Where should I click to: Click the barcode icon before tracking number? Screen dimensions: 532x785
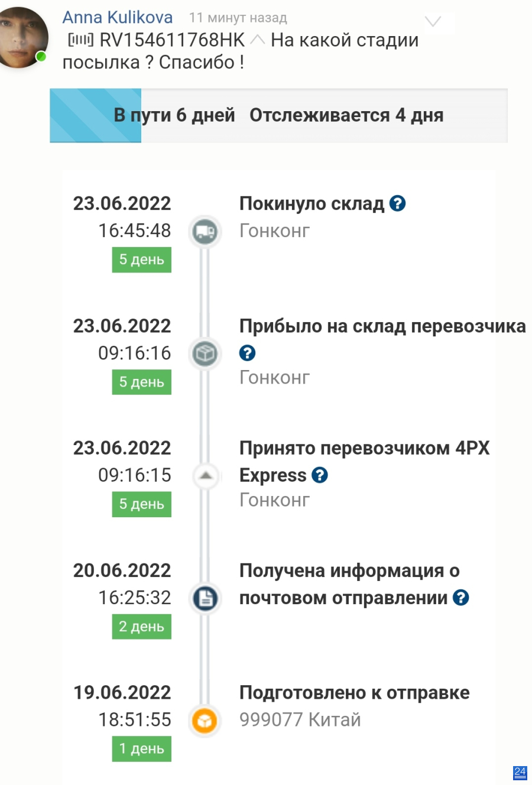tap(81, 40)
